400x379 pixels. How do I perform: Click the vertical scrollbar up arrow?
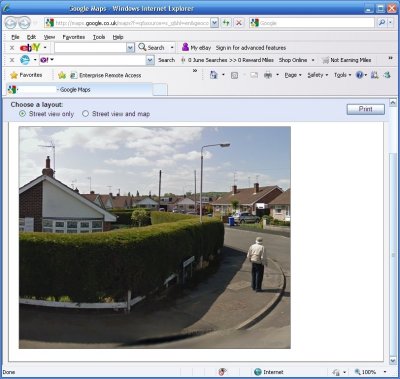pyautogui.click(x=393, y=103)
